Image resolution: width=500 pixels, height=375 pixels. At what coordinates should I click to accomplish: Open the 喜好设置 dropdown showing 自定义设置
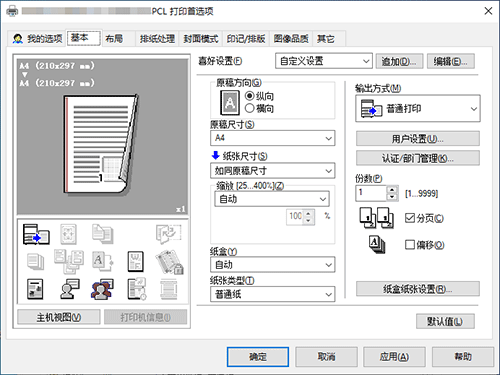pos(324,61)
